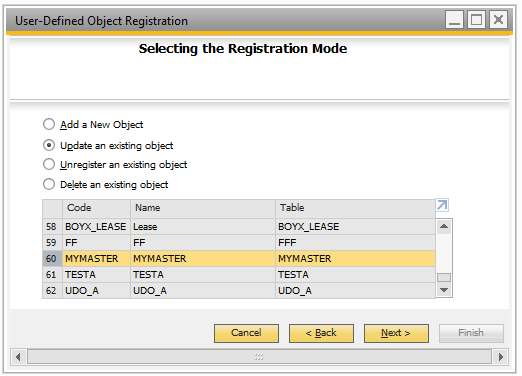Screen dimensions: 522x376
Task: Click the Cancel button
Action: [x=246, y=333]
